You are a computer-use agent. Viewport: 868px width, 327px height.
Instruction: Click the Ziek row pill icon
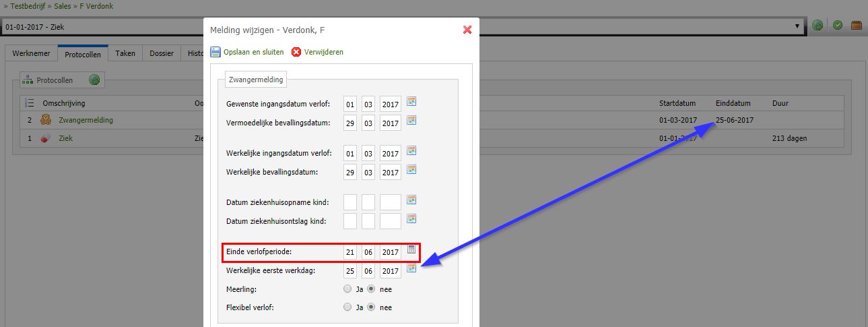(46, 138)
